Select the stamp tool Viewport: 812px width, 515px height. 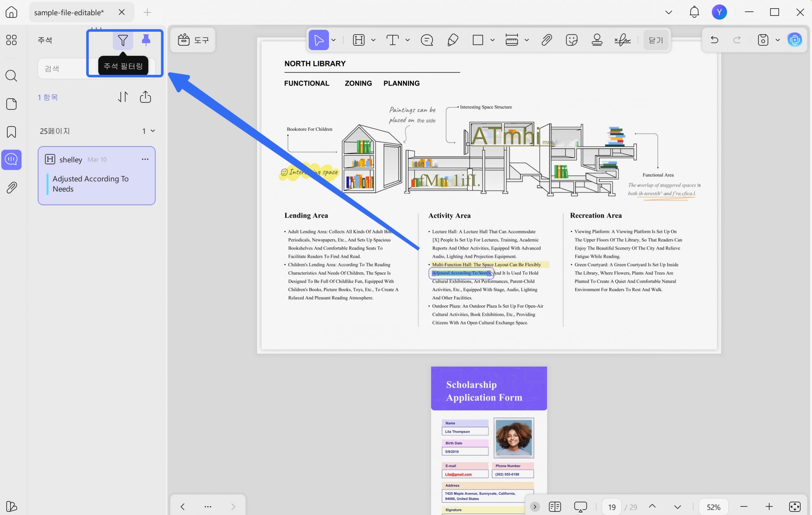pos(597,40)
